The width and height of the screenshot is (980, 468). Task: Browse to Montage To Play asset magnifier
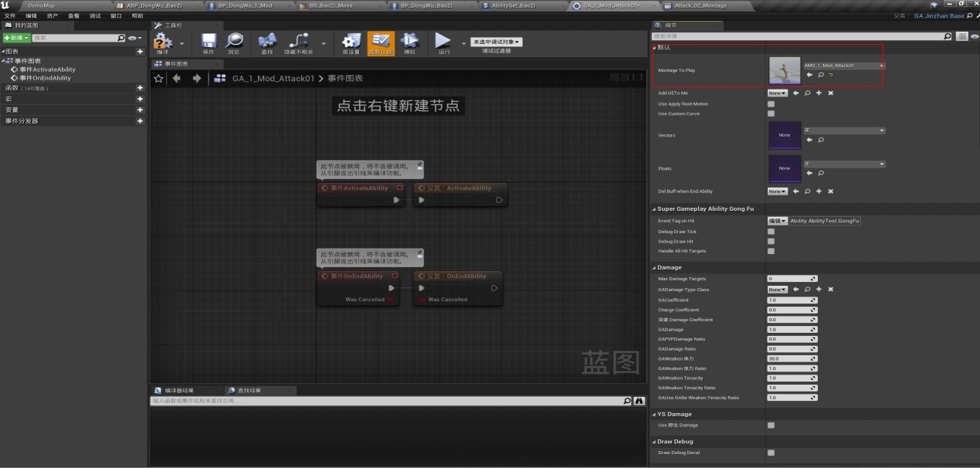point(820,75)
